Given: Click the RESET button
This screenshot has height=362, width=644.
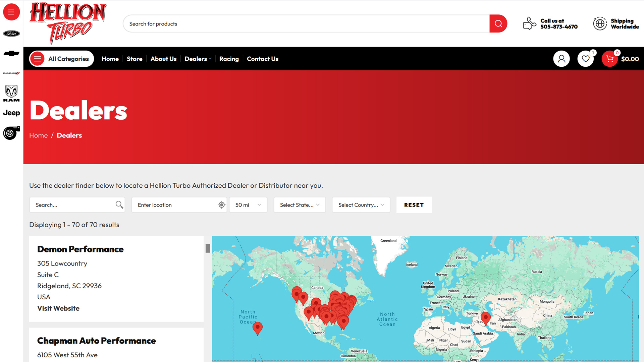Looking at the screenshot, I should (x=414, y=205).
